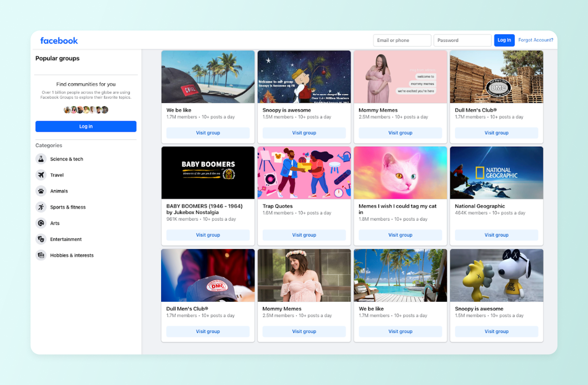Visit the first Snoopy is awesome group
588x385 pixels.
tap(304, 133)
